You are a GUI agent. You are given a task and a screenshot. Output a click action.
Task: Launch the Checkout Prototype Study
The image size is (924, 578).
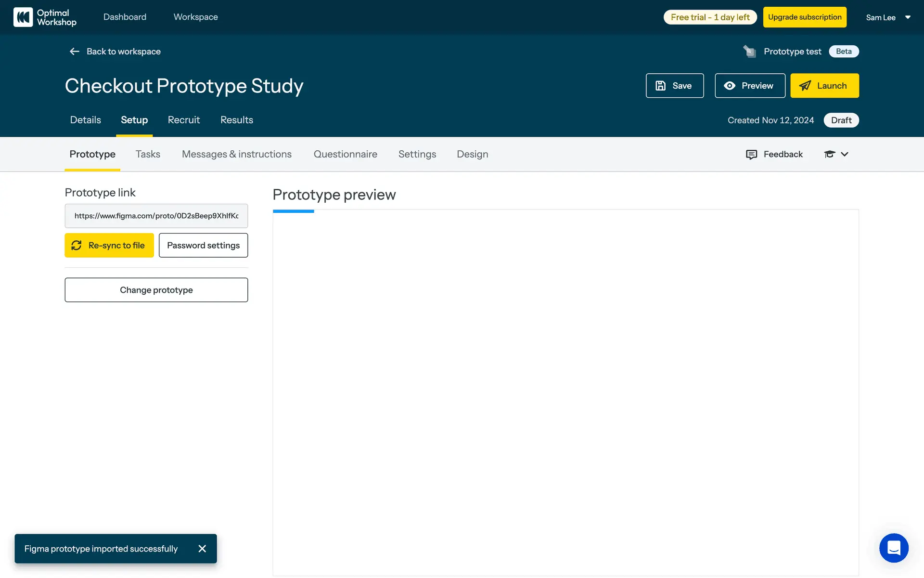824,86
